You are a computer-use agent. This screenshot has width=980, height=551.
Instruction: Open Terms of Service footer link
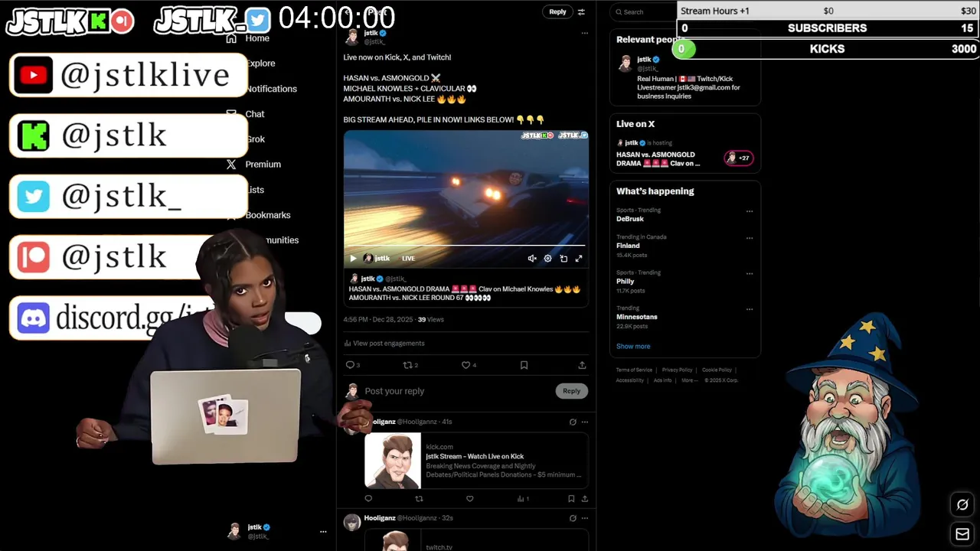[x=634, y=370]
